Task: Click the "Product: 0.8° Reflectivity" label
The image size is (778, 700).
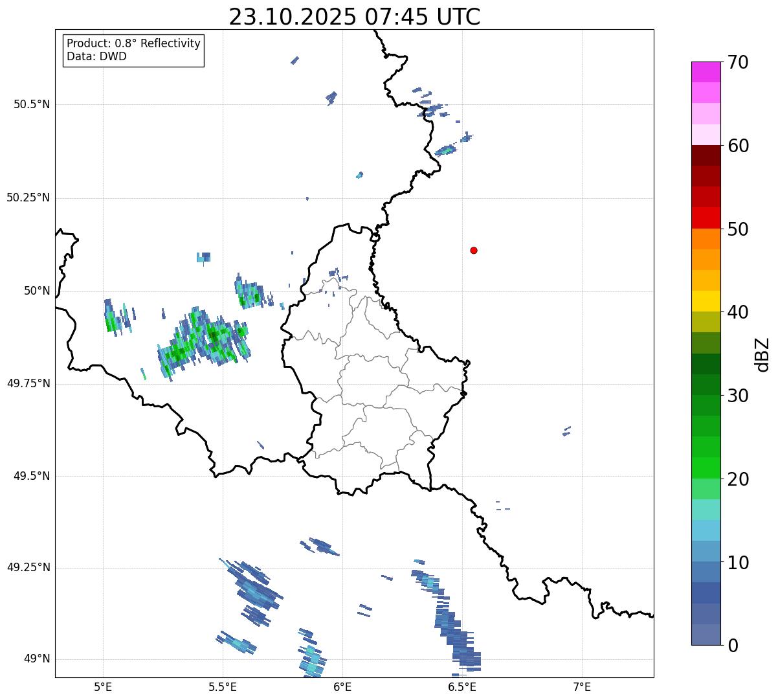Action: tap(134, 43)
